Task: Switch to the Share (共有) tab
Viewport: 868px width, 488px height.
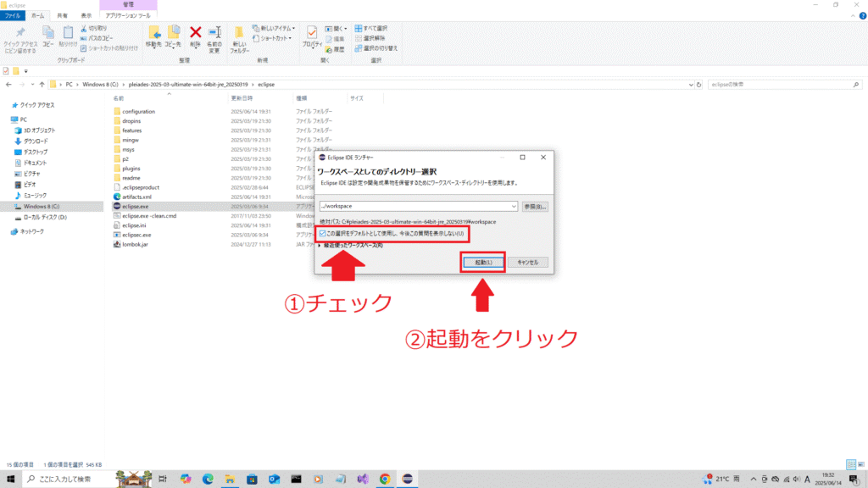Action: 62,15
